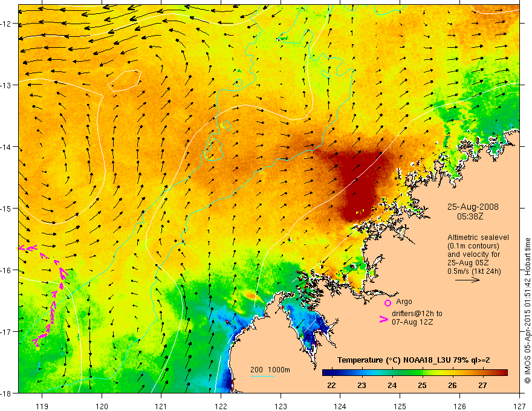Image resolution: width=532 pixels, height=411 pixels.
Task: Click the latitude axis label -15
Action: pyautogui.click(x=5, y=208)
